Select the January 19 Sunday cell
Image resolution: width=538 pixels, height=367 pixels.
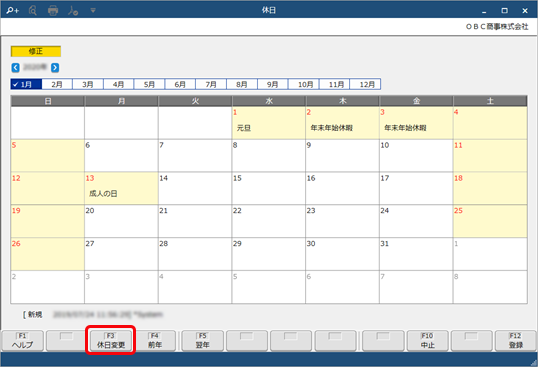(47, 221)
